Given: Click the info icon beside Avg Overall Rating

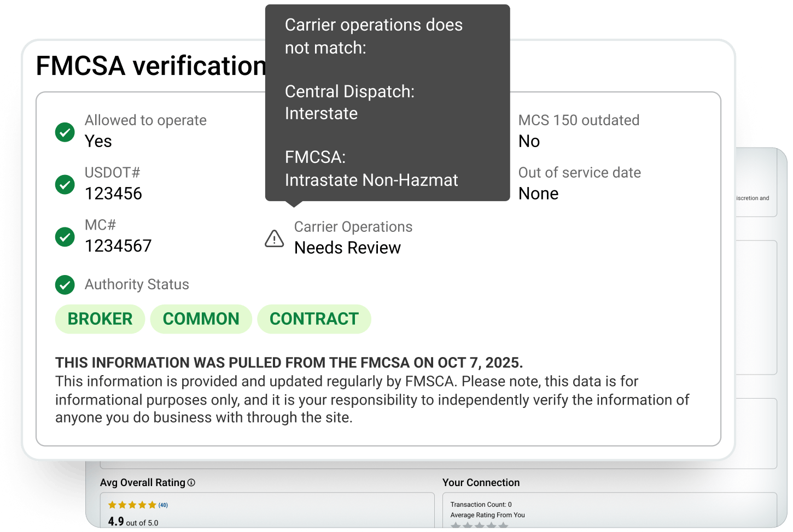Looking at the screenshot, I should (191, 483).
